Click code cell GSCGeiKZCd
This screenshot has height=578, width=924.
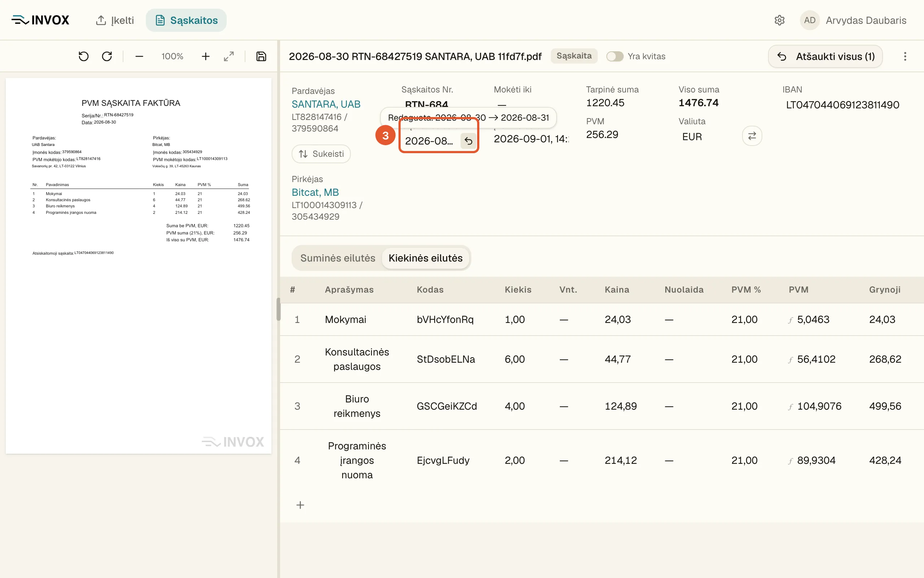[447, 406]
